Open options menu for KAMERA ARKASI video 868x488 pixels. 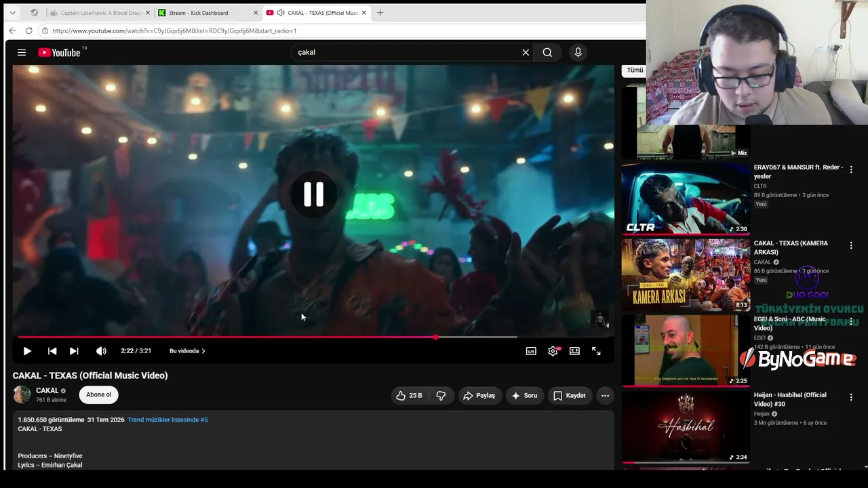pos(851,245)
